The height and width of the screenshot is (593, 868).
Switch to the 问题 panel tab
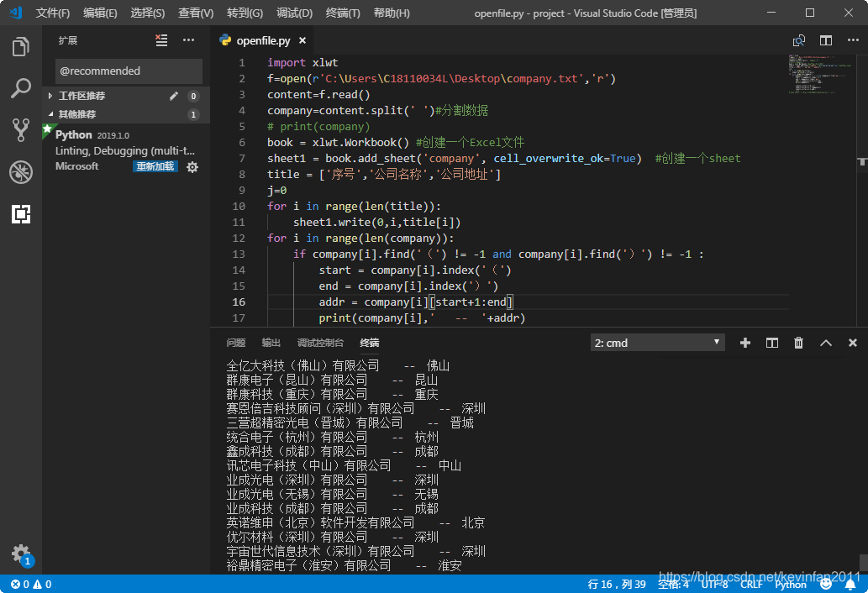[236, 343]
